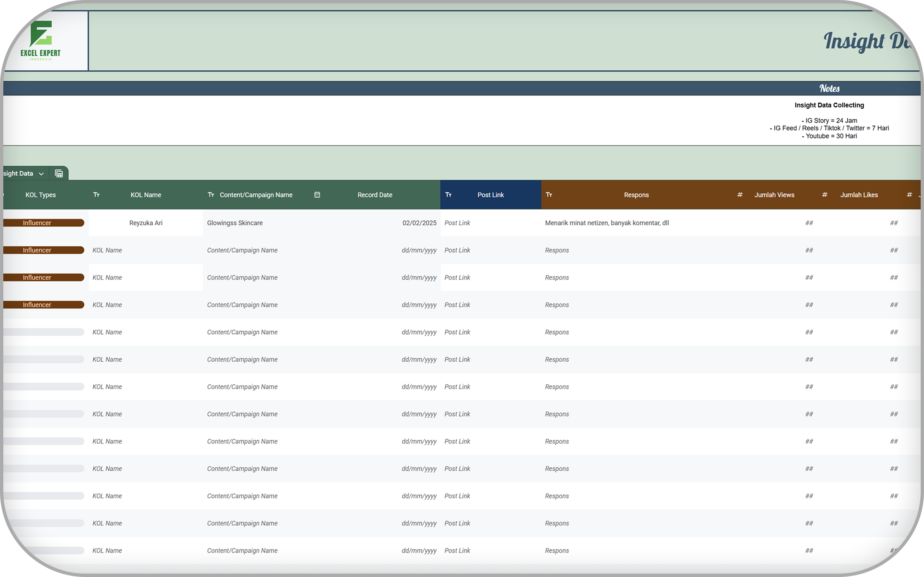Click the text-type icon in Respons header
The width and height of the screenshot is (924, 577).
tap(549, 195)
